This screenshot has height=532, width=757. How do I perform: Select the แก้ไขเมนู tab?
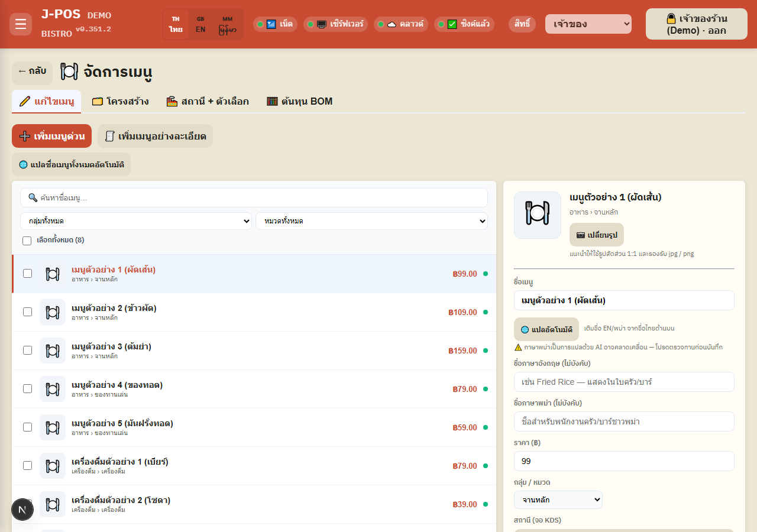click(46, 102)
